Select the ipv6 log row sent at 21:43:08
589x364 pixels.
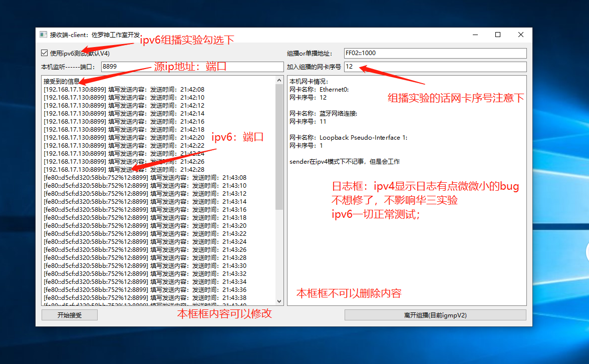pyautogui.click(x=145, y=177)
